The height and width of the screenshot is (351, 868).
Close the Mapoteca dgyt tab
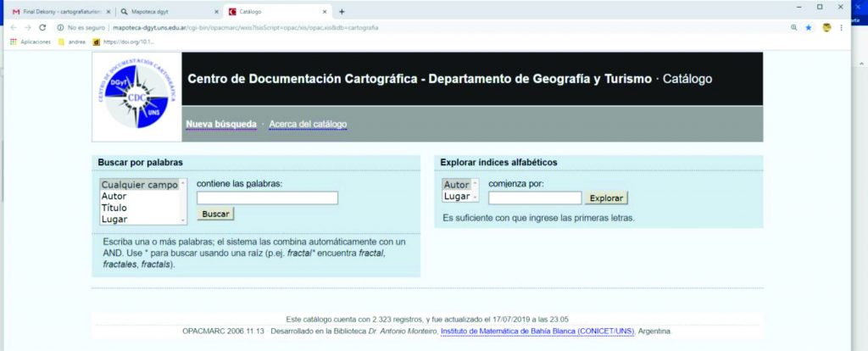(x=216, y=11)
